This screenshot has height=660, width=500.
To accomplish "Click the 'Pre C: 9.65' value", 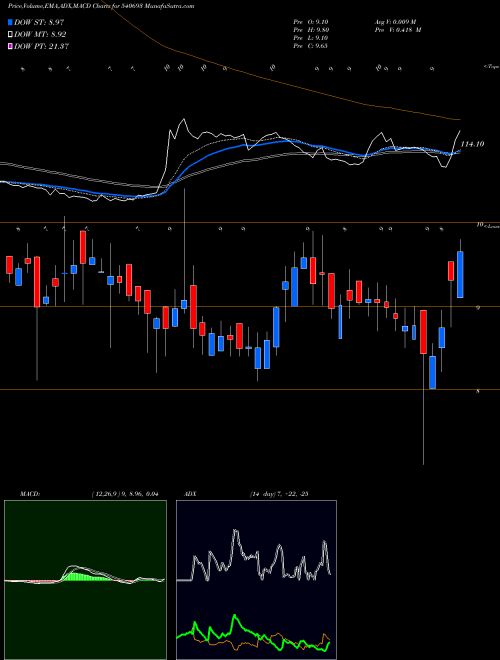I will click(311, 46).
